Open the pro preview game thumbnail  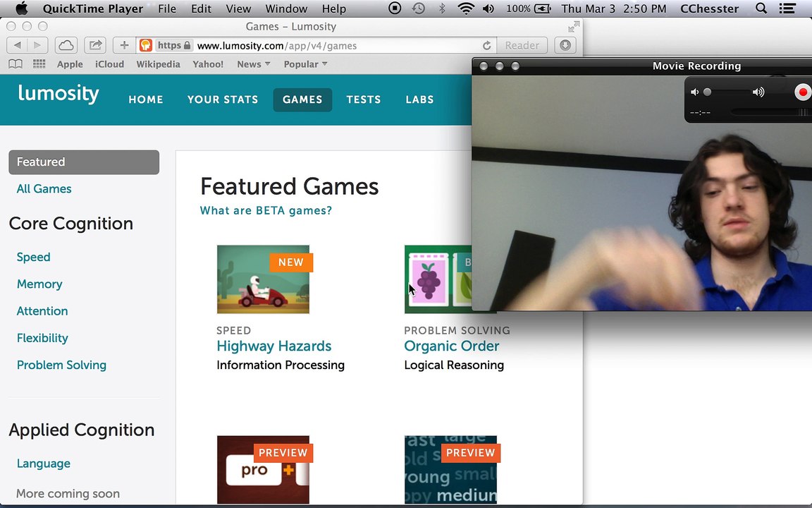tap(263, 470)
